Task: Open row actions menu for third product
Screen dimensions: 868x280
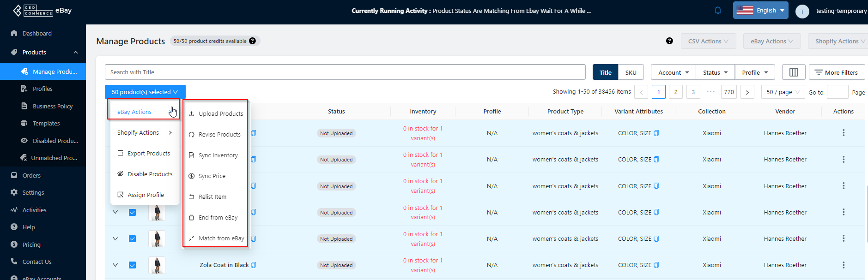Action: 844,186
